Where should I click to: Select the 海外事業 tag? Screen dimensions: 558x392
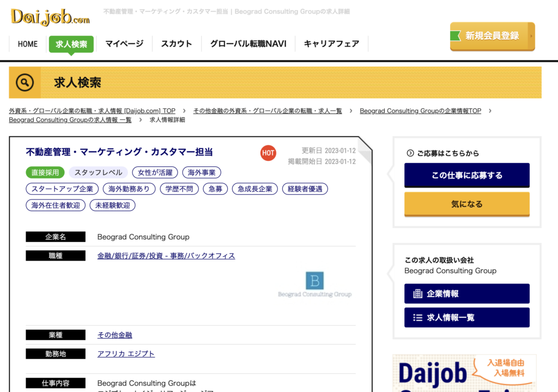point(202,172)
